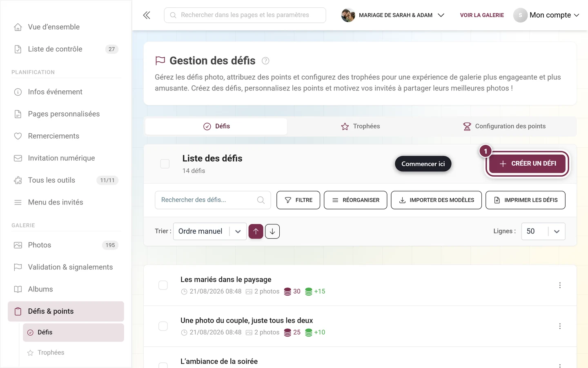The height and width of the screenshot is (368, 588).
Task: Open the Ordre manuel sort dropdown
Action: pos(210,231)
